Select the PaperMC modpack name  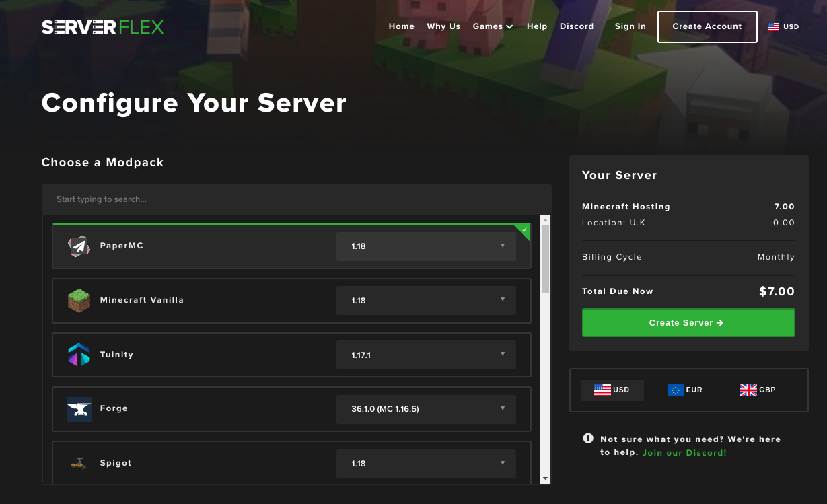pos(122,246)
